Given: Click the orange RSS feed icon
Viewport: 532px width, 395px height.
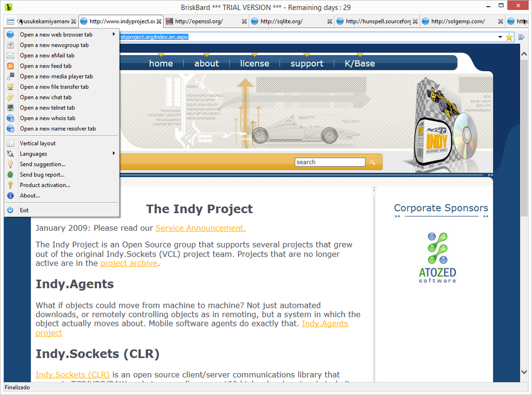Looking at the screenshot, I should [10, 66].
